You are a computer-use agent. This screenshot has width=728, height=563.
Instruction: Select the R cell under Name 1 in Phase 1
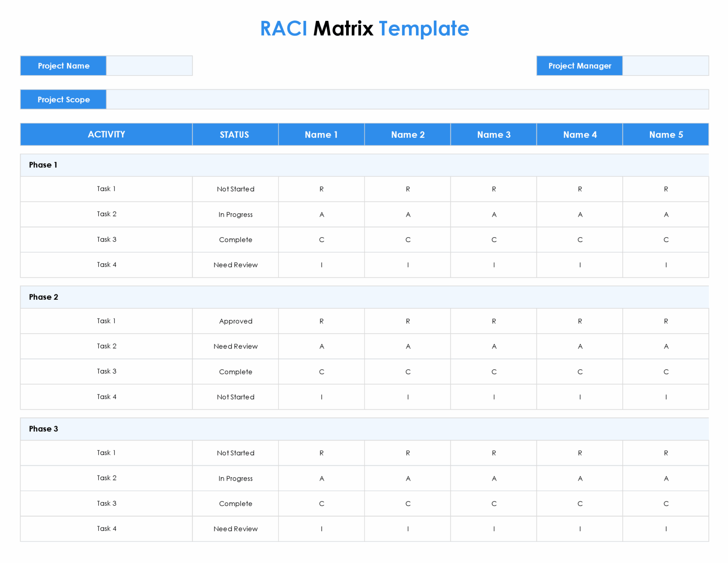click(321, 189)
